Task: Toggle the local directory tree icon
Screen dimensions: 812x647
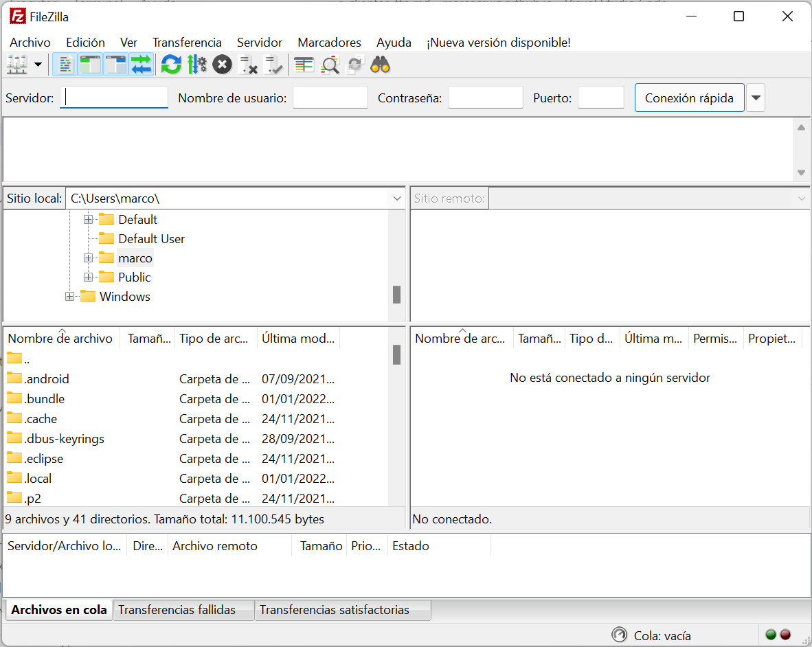Action: tap(90, 65)
